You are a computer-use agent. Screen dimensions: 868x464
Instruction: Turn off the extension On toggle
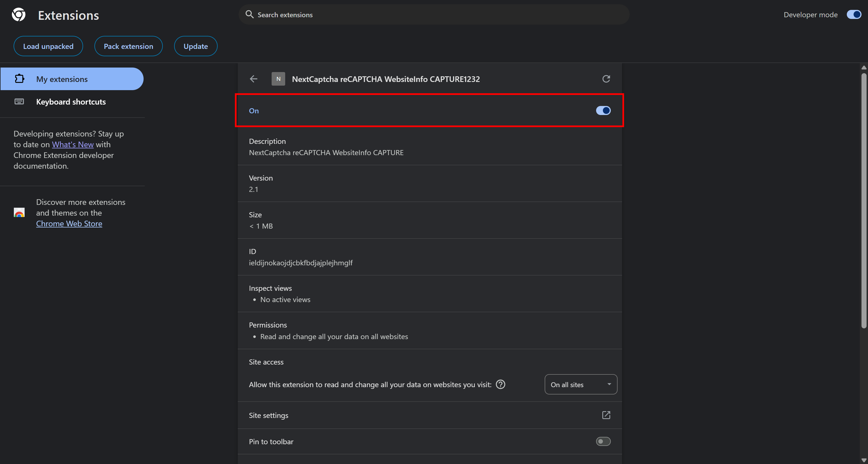603,110
